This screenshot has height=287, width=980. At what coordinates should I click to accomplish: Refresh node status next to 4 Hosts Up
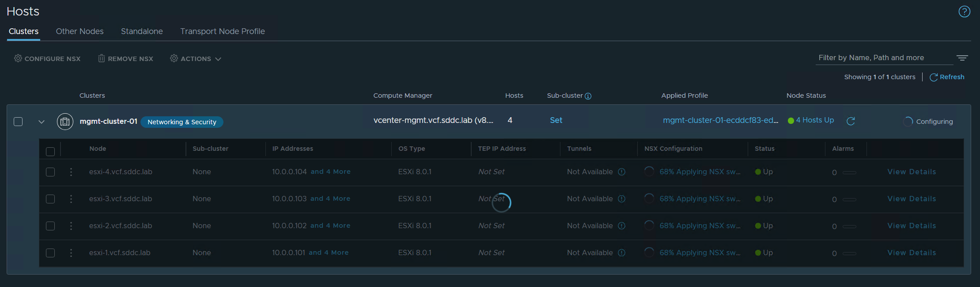click(x=851, y=121)
